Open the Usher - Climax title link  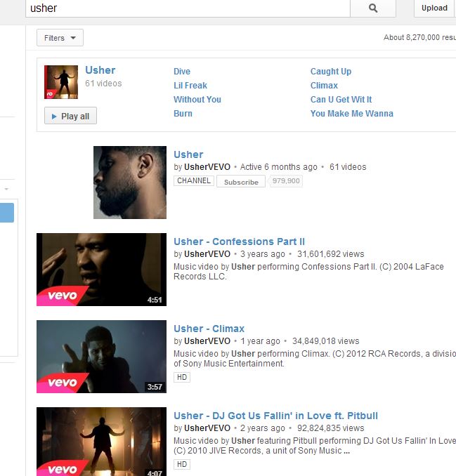click(209, 329)
